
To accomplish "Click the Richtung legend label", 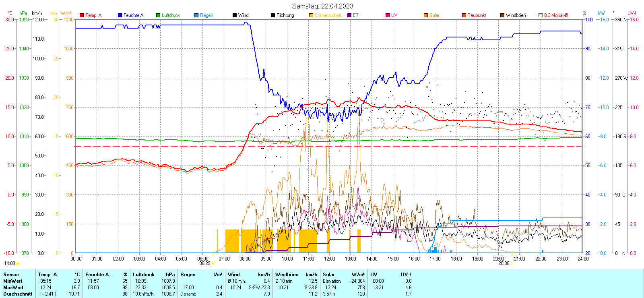I will [285, 15].
